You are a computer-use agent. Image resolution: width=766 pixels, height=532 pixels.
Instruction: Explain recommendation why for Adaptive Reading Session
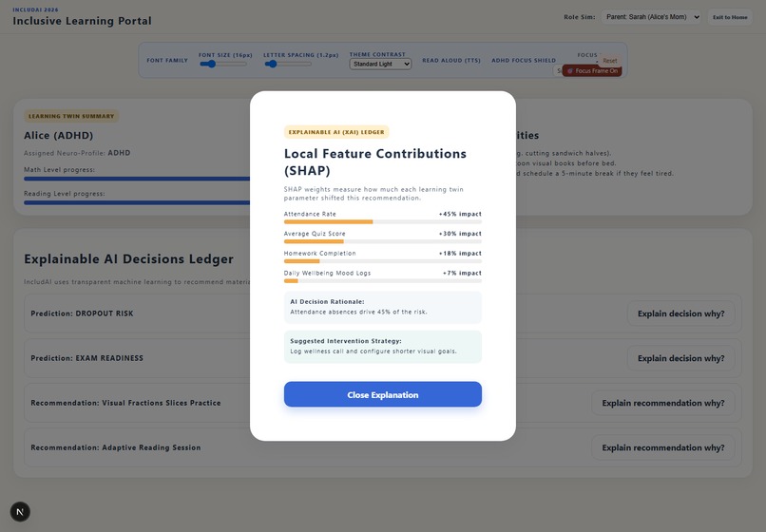(663, 447)
